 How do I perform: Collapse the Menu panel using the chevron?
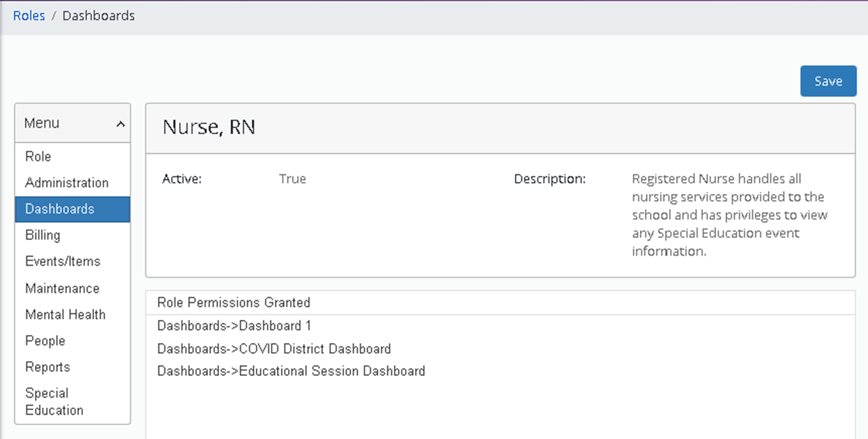coord(120,123)
